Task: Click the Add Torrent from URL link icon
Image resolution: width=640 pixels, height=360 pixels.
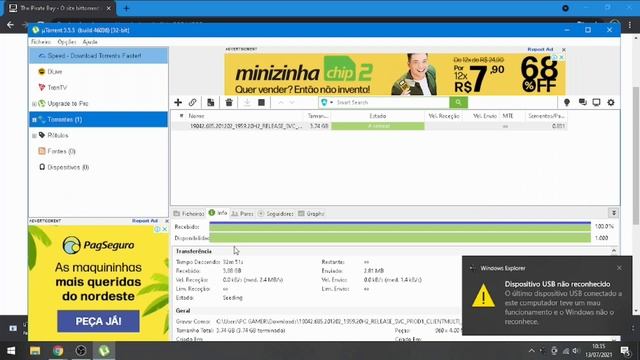Action: point(192,102)
